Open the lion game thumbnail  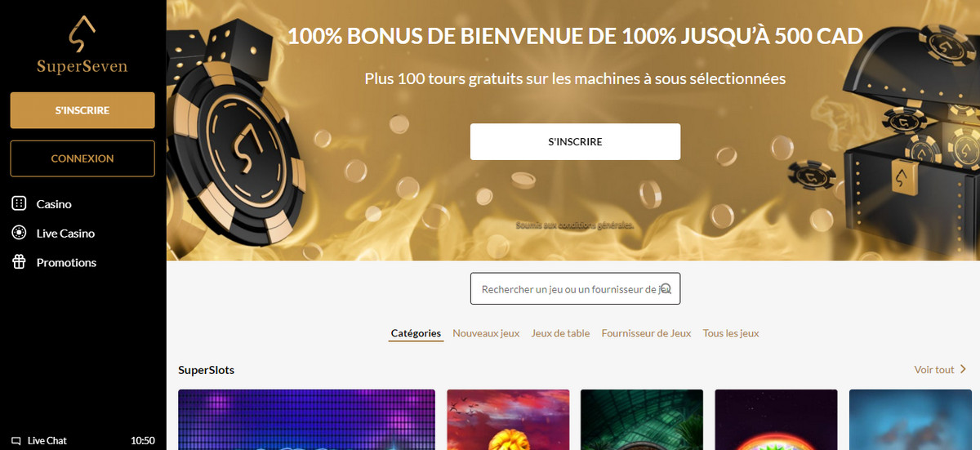tap(508, 420)
